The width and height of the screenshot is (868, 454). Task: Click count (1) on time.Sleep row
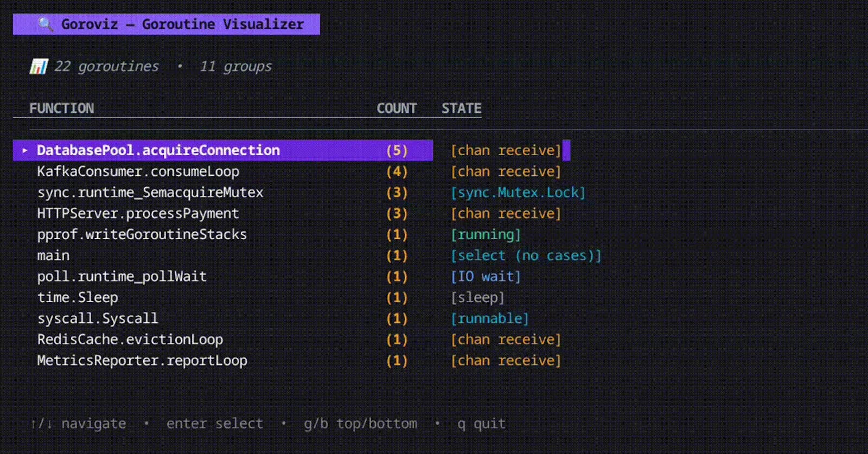click(397, 298)
